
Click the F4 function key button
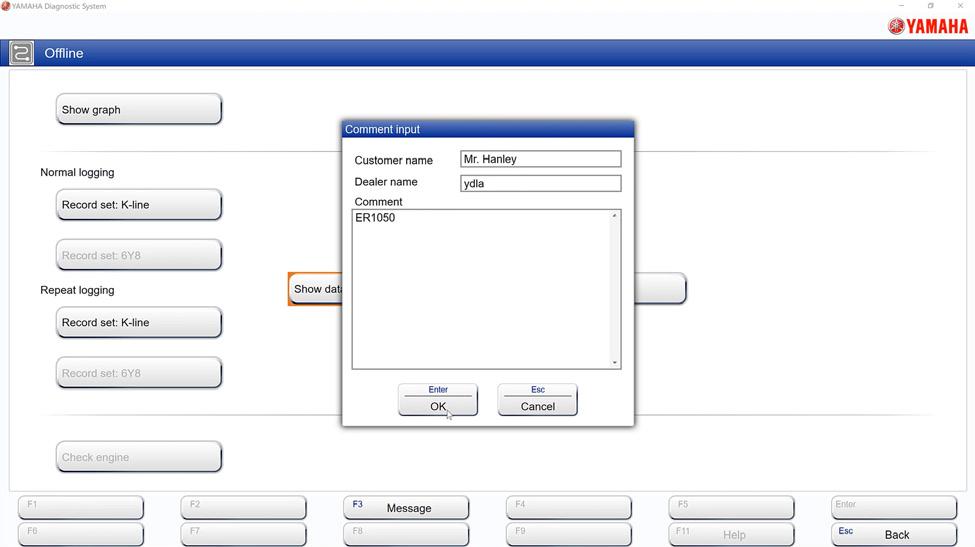pyautogui.click(x=569, y=507)
